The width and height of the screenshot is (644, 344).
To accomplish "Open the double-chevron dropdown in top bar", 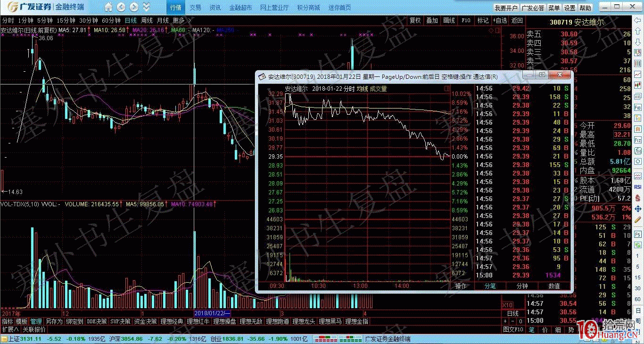I will [146, 7].
